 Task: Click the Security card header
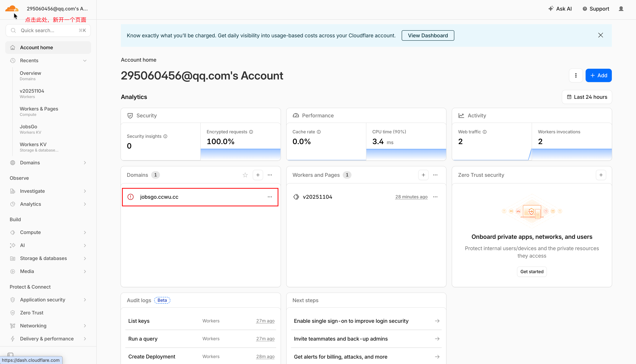[201, 116]
